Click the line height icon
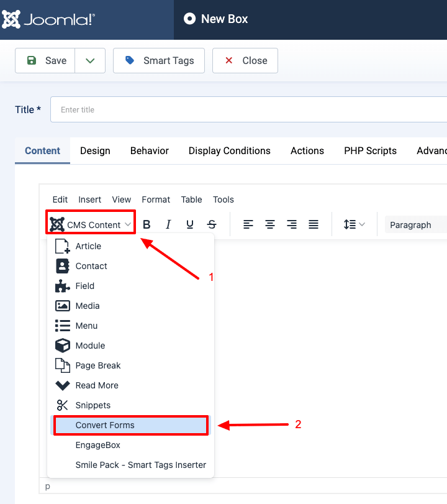Image resolution: width=447 pixels, height=504 pixels. [350, 224]
